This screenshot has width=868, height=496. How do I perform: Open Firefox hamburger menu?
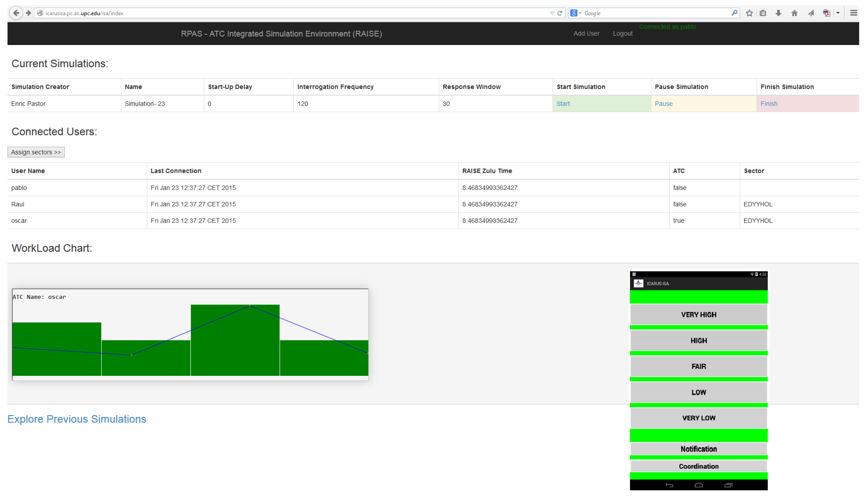853,13
